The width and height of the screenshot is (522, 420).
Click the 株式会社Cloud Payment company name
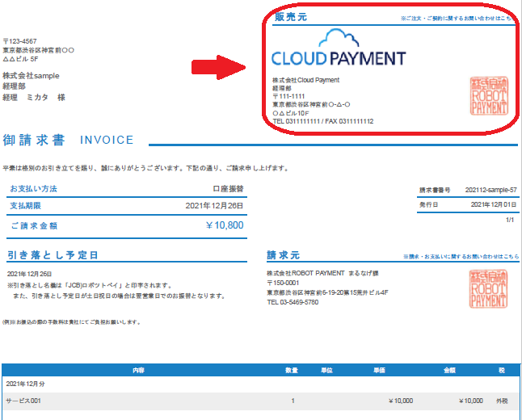(x=306, y=80)
